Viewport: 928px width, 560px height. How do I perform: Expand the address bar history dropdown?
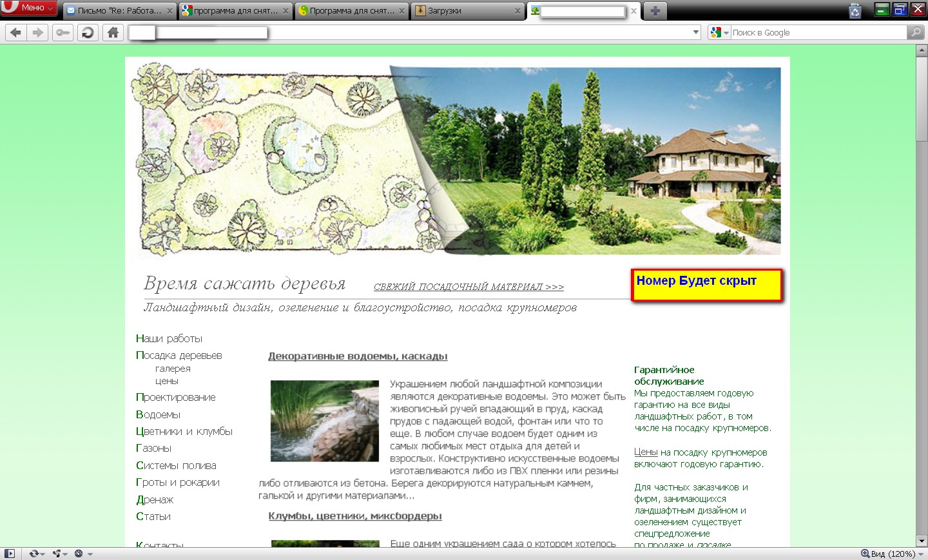point(695,32)
